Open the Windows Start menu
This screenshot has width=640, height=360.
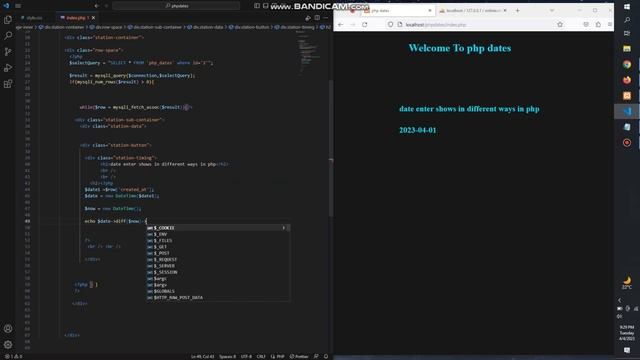(x=627, y=7)
